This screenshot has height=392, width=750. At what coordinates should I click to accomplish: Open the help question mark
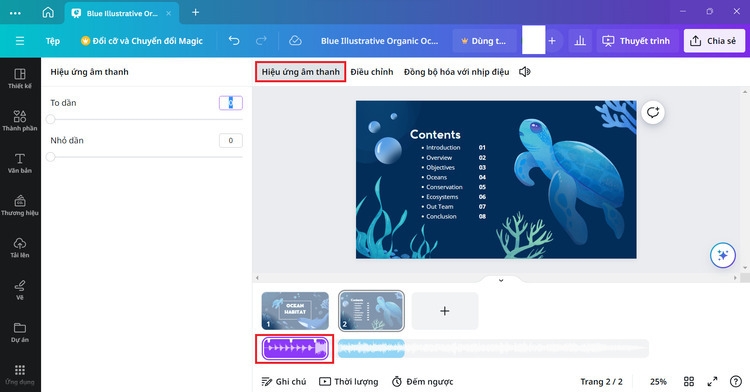736,381
